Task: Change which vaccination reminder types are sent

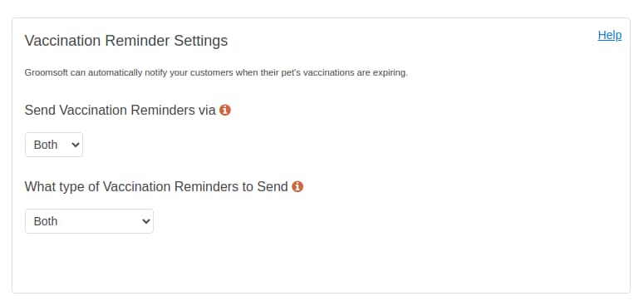Action: [x=89, y=221]
